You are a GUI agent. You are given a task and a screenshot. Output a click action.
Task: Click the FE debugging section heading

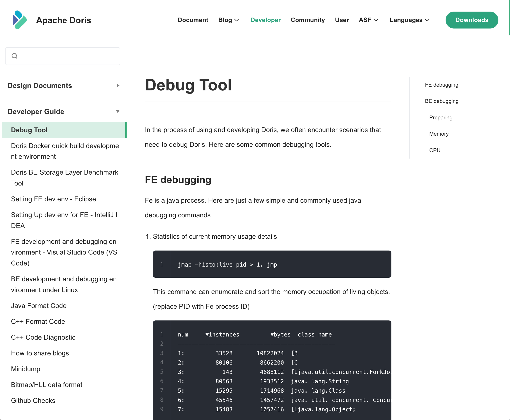click(x=178, y=180)
